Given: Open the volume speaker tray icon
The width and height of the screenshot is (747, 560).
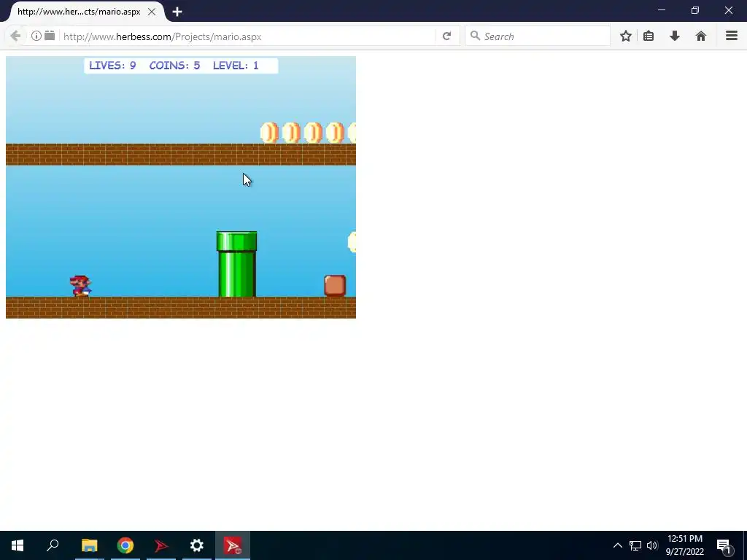Looking at the screenshot, I should (x=652, y=545).
